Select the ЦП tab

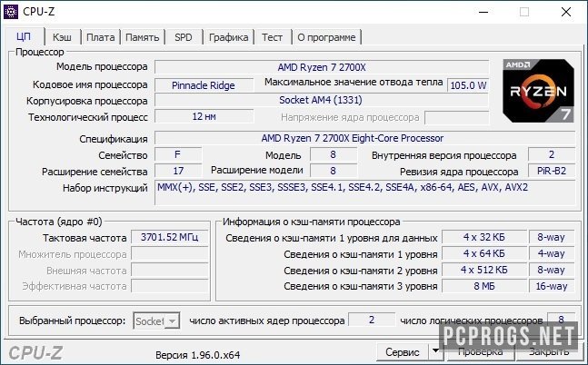pos(24,36)
